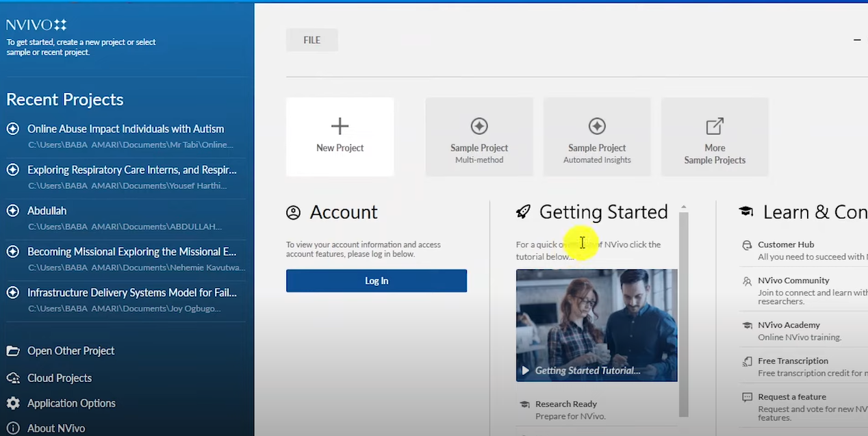Click the Request a feature speech bubble icon
Viewport: 868px width, 436px height.
747,397
